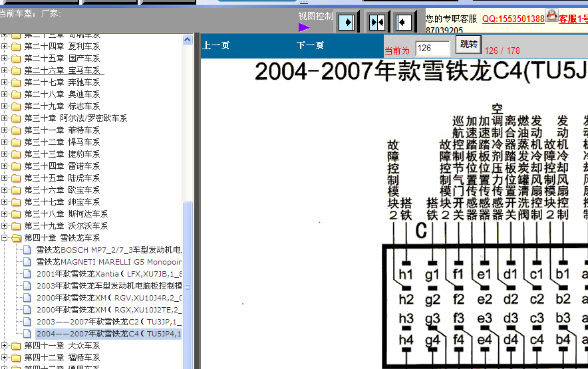Viewport: 588px width, 369px height.
Task: Click the page number input showing 126
Action: pyautogui.click(x=433, y=48)
